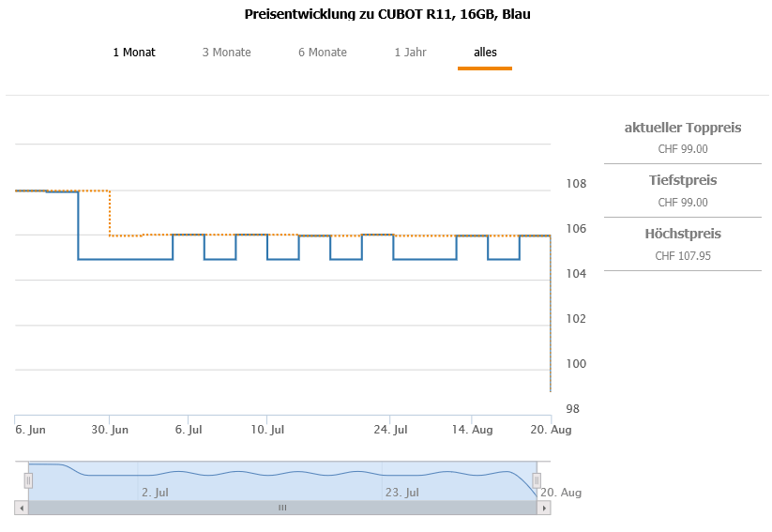
Task: Click the left arrow of the chart scrollbar
Action: [22, 508]
